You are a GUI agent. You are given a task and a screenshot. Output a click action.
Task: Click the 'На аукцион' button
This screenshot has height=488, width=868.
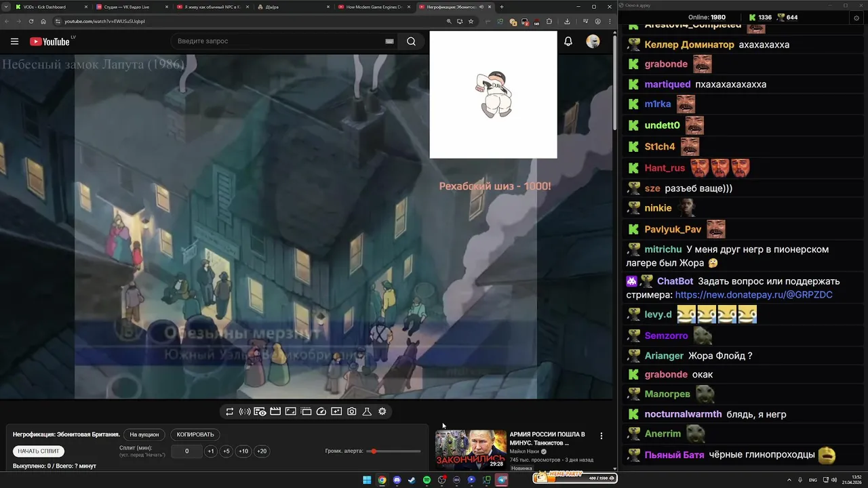coord(144,434)
